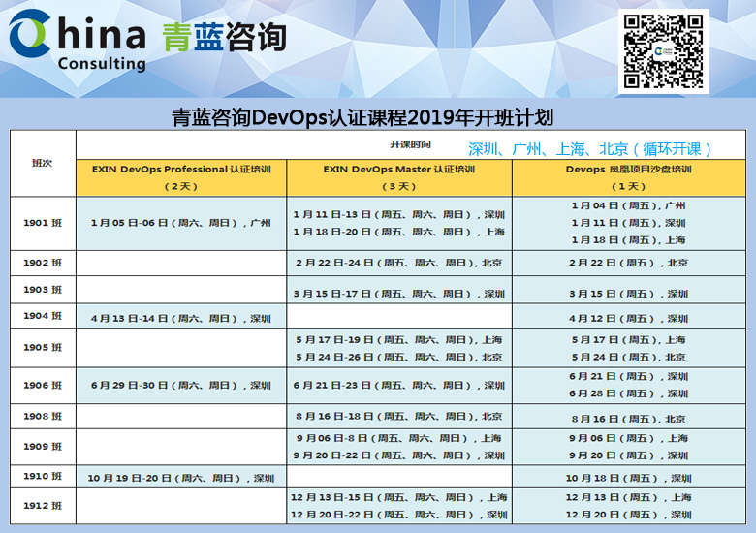The image size is (756, 533).
Task: Click the China Consulting circular logo icon
Action: pyautogui.click(x=34, y=35)
